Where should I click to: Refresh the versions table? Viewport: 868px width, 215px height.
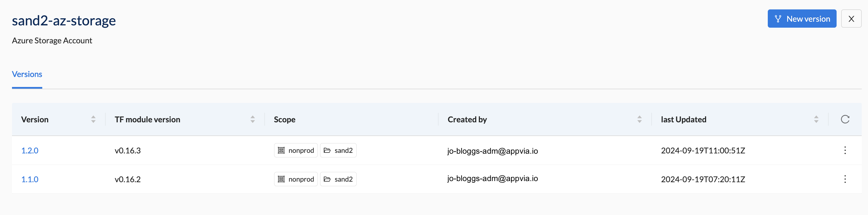[845, 119]
